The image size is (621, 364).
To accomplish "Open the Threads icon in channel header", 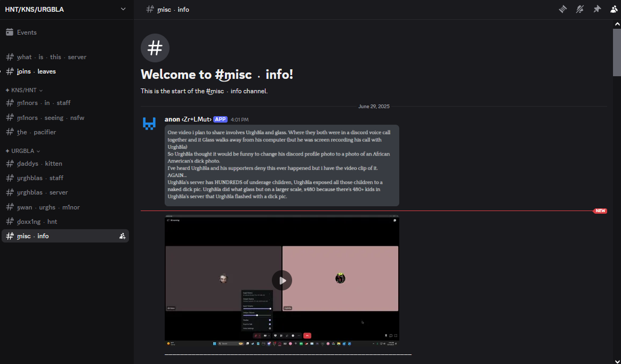I will (563, 9).
